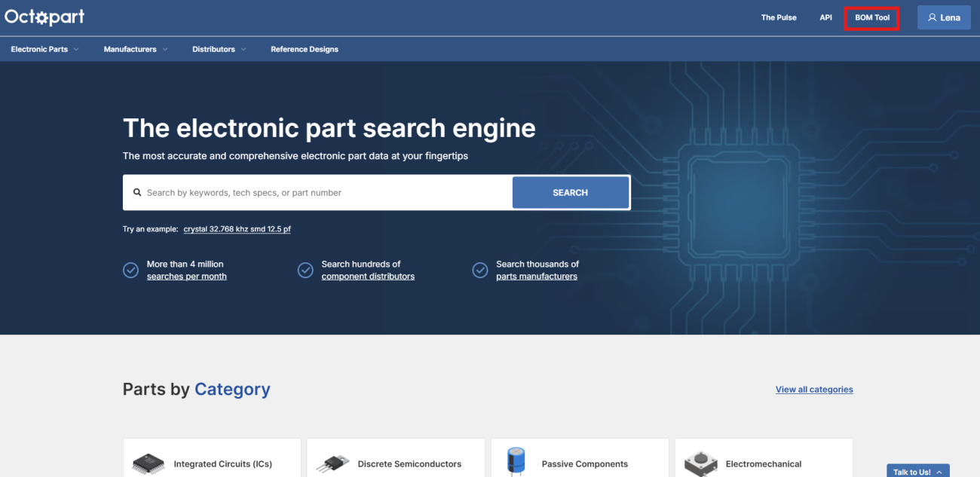This screenshot has height=477, width=980.
Task: Open the BOM Tool
Action: [872, 17]
